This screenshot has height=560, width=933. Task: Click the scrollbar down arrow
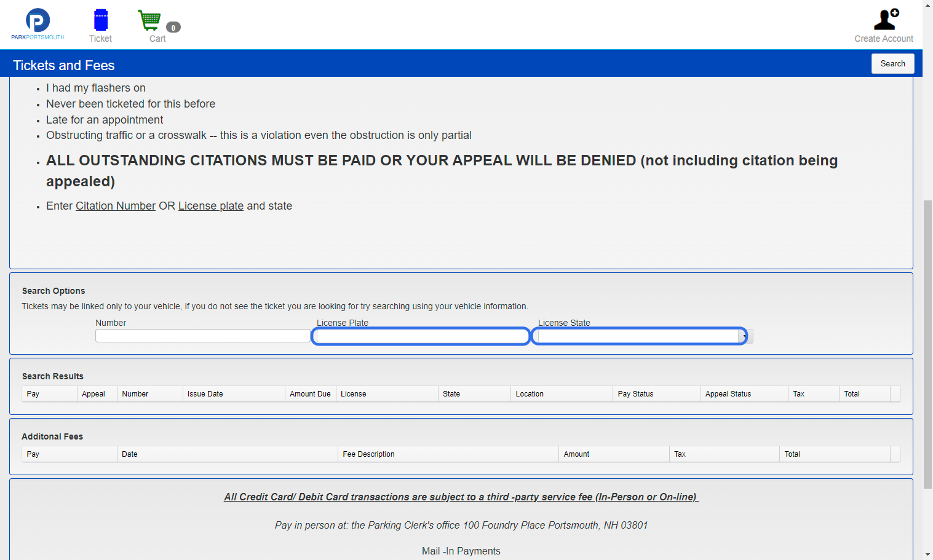928,554
